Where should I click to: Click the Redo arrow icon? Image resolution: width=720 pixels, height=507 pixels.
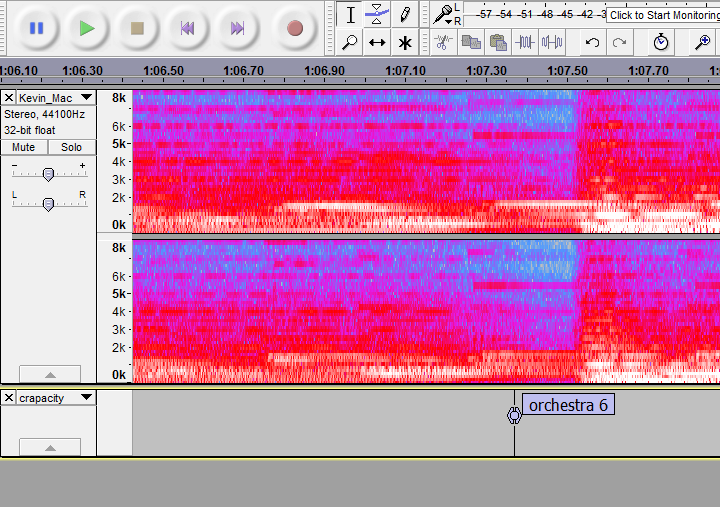[619, 43]
